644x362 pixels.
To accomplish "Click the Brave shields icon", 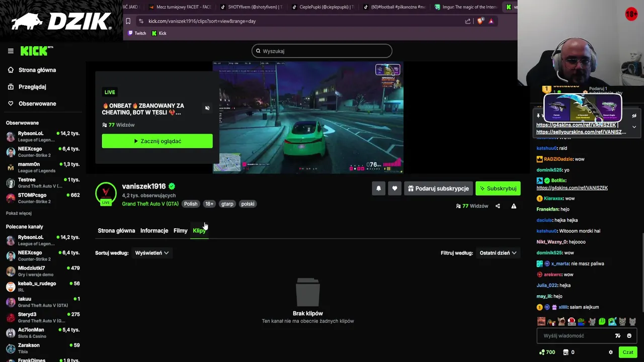I will pos(480,21).
